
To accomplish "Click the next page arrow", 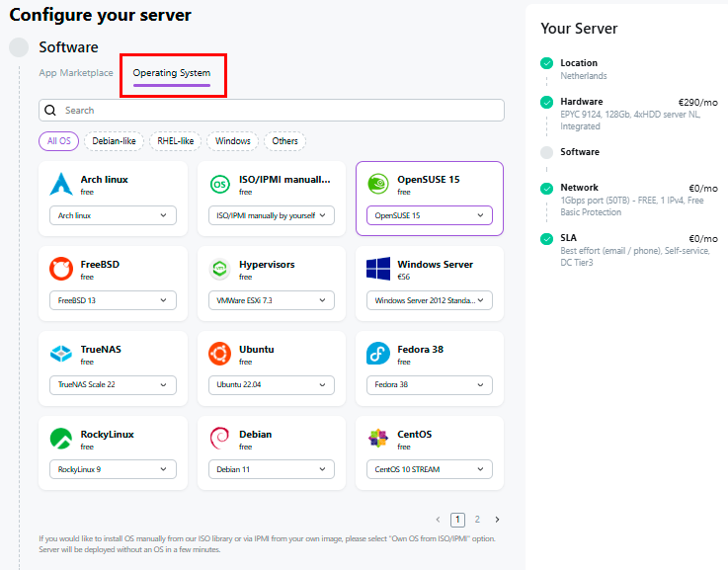I will tap(497, 520).
